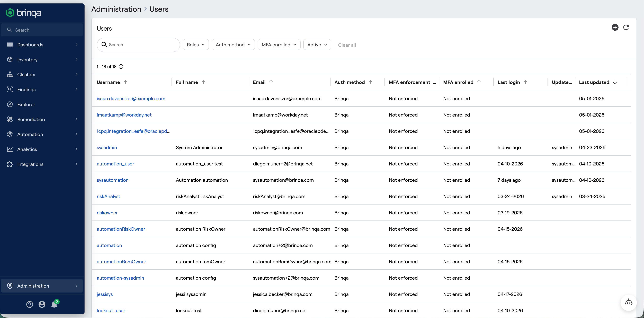Screen dimensions: 644x318
Task: Open the Roles filter dropdown
Action: point(195,45)
